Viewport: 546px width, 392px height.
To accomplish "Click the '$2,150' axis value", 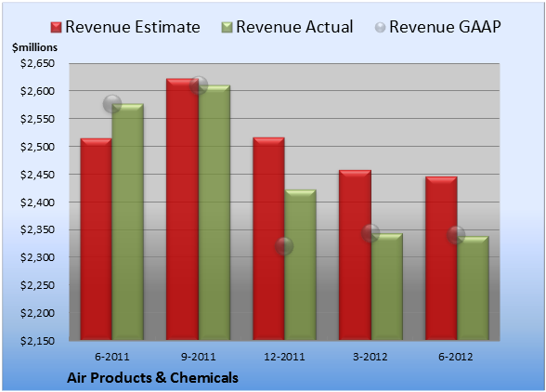I will (x=37, y=341).
